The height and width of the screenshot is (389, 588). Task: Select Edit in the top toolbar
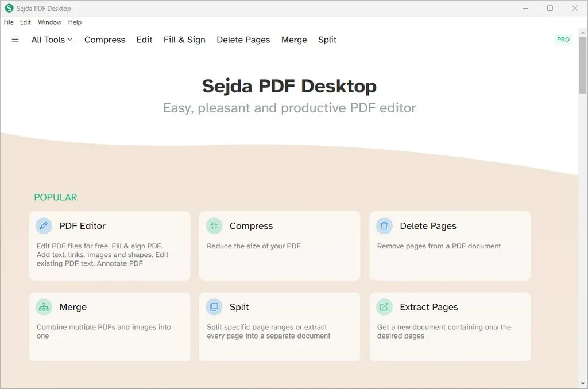click(x=144, y=40)
